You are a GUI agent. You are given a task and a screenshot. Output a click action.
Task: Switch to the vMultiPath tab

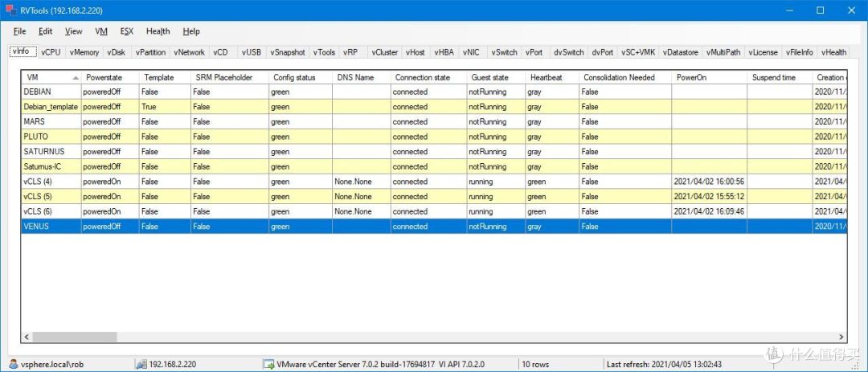point(723,52)
